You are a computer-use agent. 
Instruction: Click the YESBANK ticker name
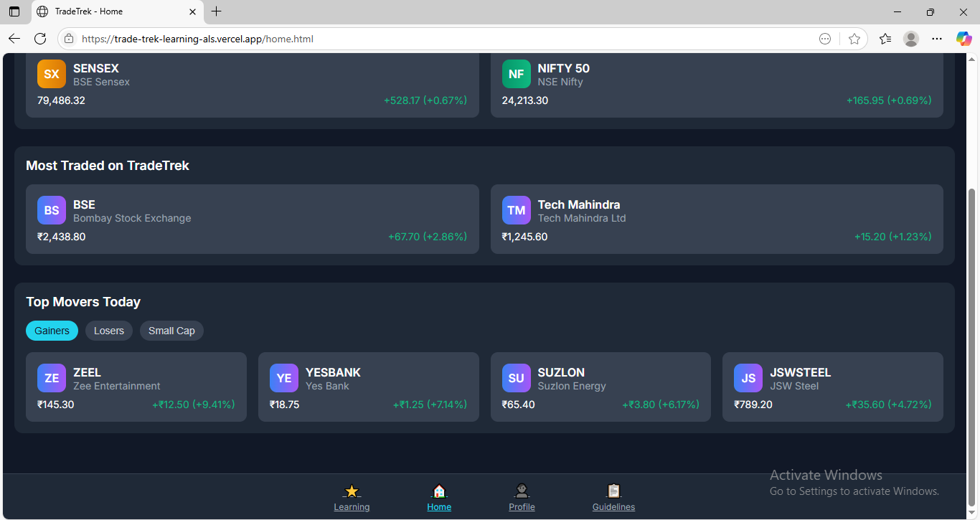333,372
